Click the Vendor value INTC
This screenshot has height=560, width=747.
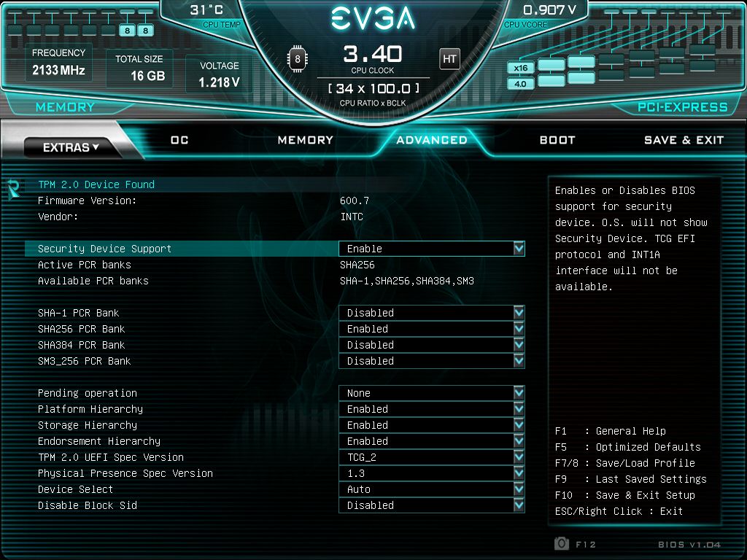pyautogui.click(x=352, y=217)
